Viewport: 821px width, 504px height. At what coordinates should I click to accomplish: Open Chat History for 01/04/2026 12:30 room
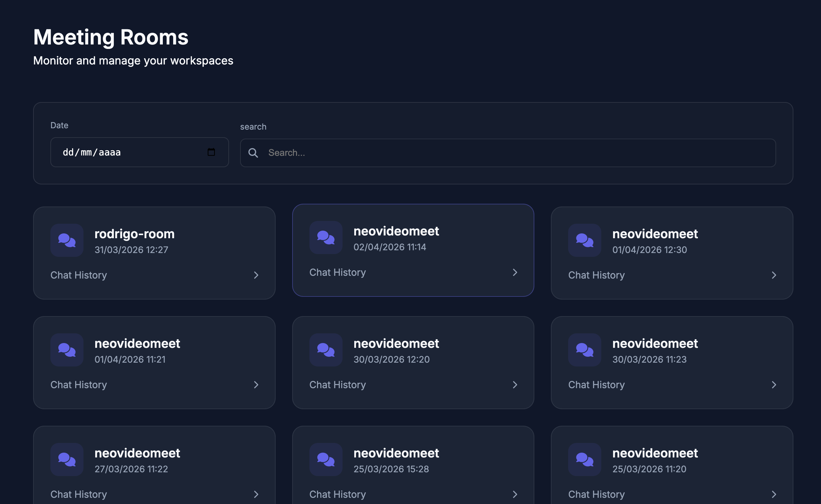pyautogui.click(x=596, y=275)
